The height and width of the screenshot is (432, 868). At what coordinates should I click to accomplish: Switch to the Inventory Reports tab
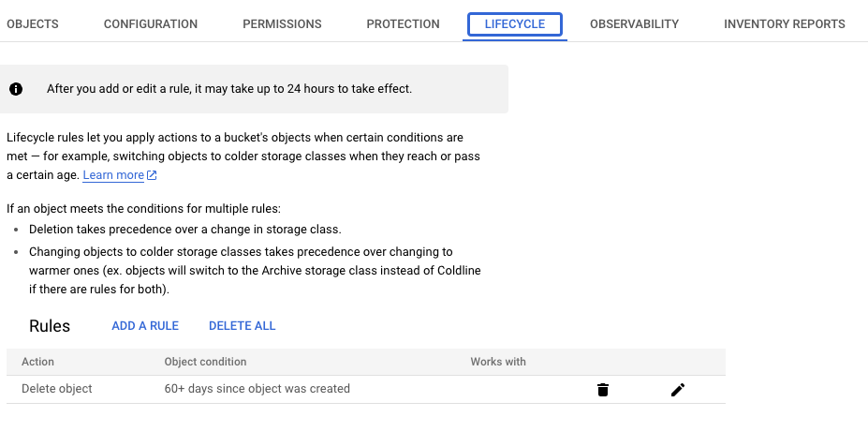(785, 24)
